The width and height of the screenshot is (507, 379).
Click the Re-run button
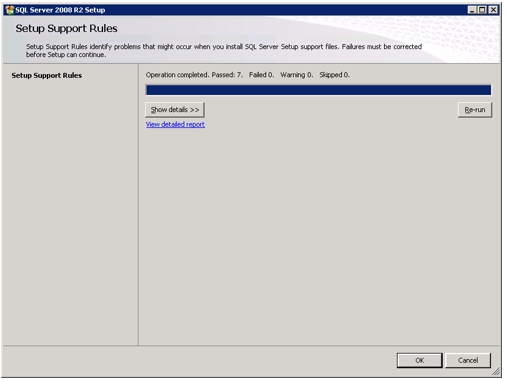[475, 110]
